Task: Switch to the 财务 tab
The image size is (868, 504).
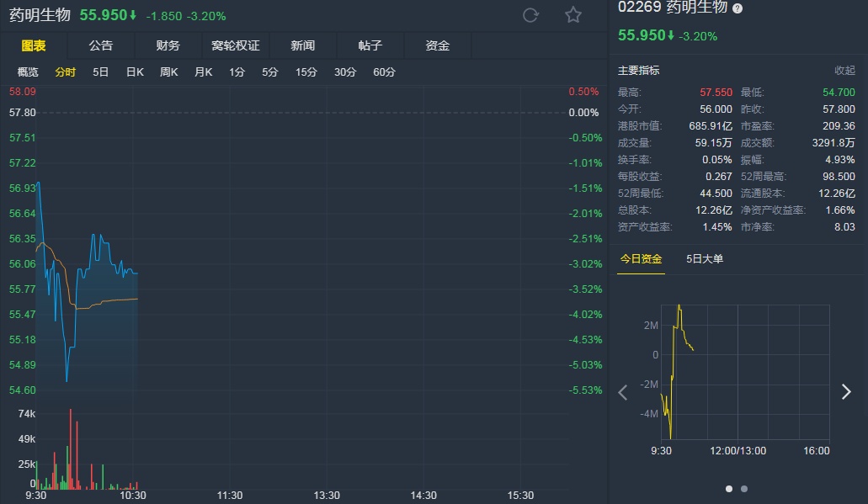Action: point(168,45)
